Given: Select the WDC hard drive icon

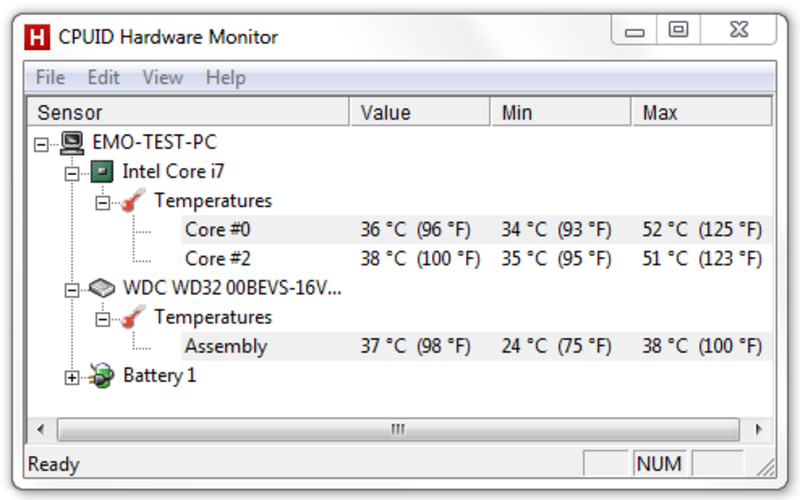Looking at the screenshot, I should [102, 288].
